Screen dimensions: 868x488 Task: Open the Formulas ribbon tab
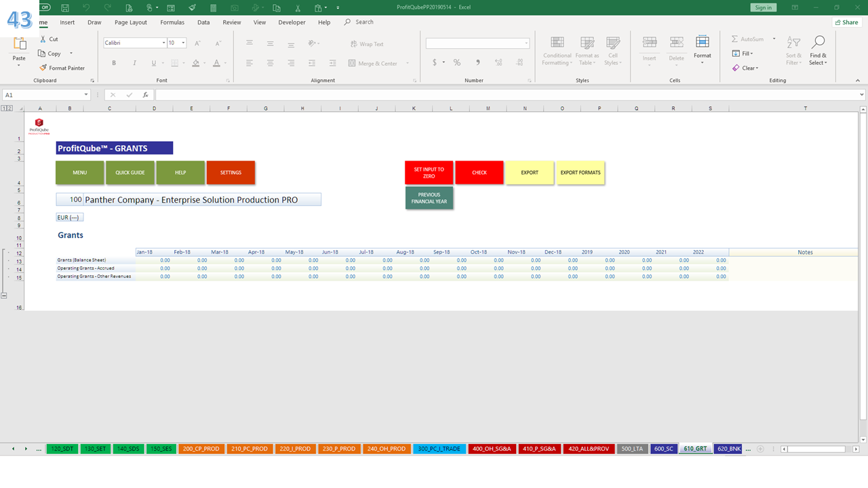point(172,22)
